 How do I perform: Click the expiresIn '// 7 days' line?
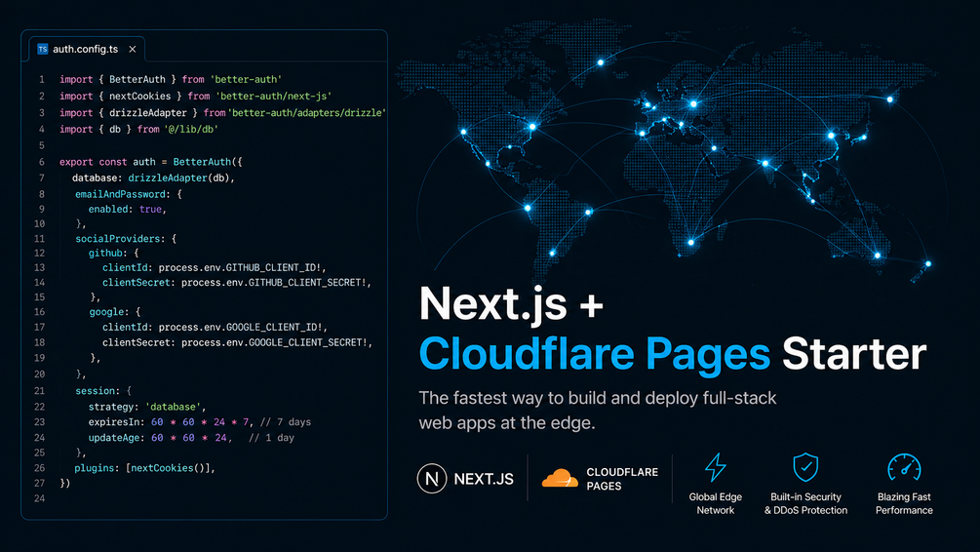click(199, 422)
